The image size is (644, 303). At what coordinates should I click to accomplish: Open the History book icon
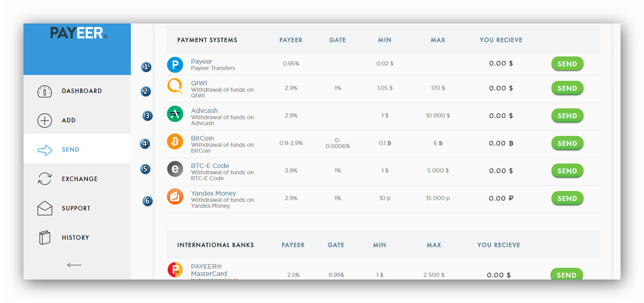pyautogui.click(x=45, y=238)
